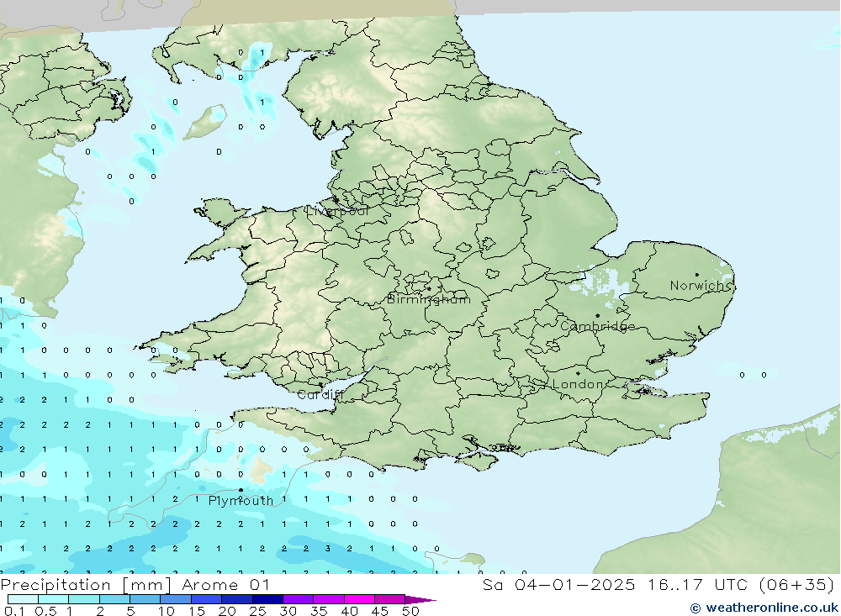Click the Cardiff city label

pyautogui.click(x=320, y=395)
